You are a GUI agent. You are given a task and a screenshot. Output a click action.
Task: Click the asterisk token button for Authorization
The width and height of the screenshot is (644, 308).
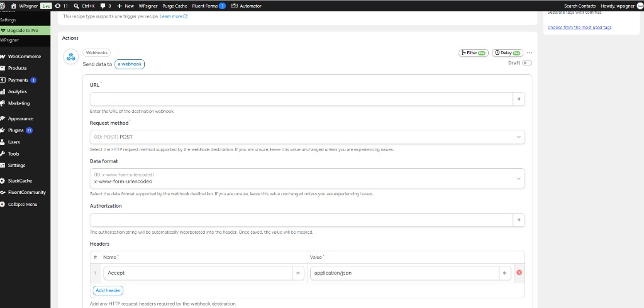pyautogui.click(x=519, y=220)
